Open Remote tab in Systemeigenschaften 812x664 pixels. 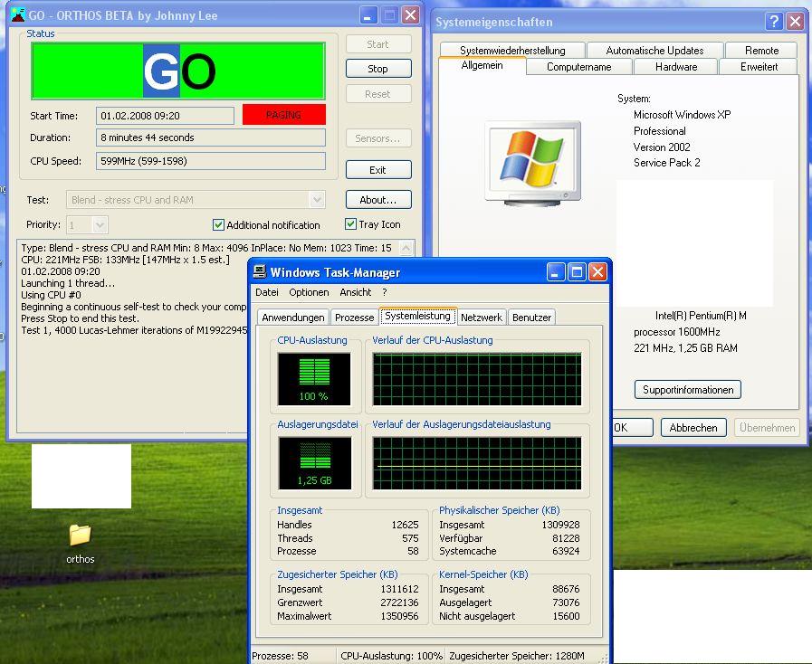tap(761, 50)
